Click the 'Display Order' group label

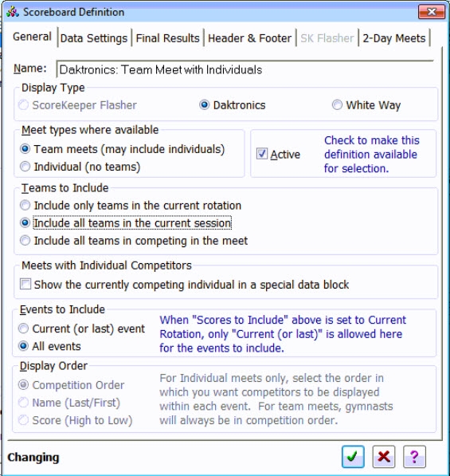point(53,366)
